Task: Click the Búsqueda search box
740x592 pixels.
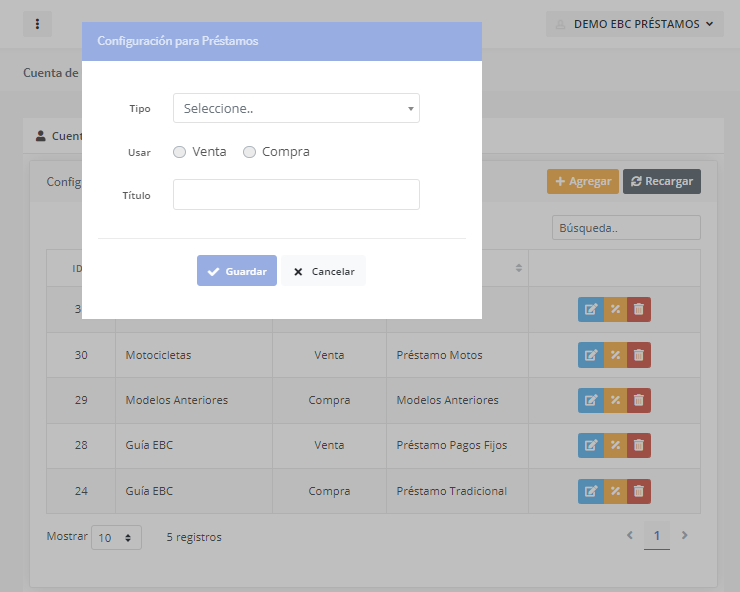Action: click(x=626, y=228)
